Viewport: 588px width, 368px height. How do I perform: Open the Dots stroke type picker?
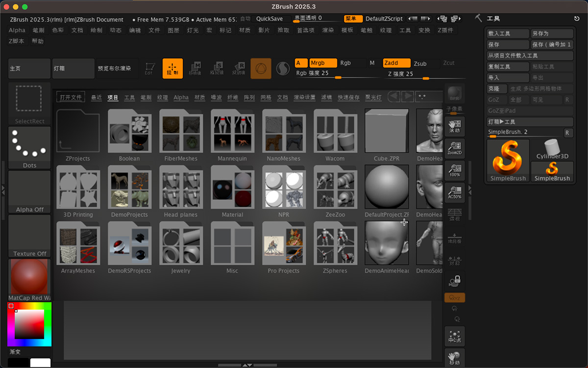coord(29,147)
